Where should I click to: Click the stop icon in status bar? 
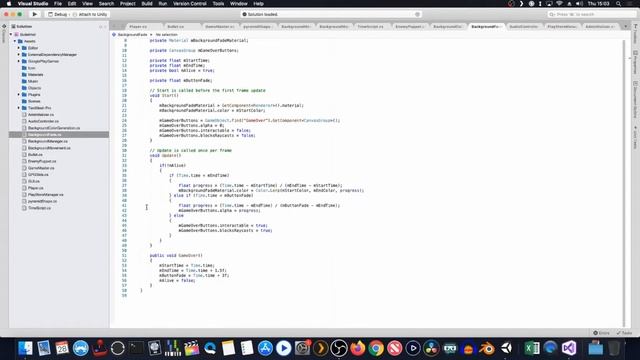(417, 14)
